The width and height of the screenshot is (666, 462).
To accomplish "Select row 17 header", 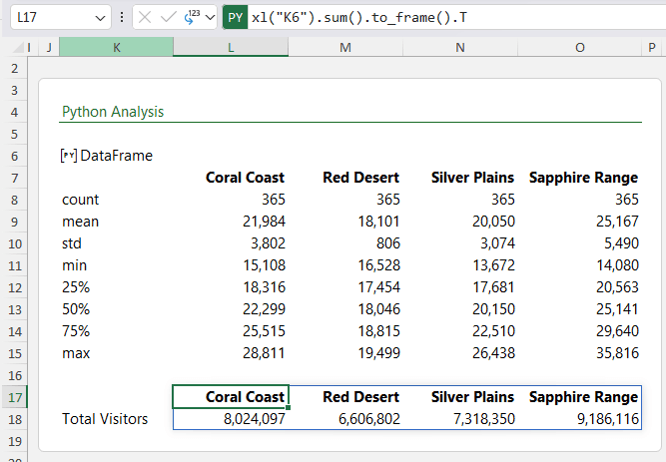I will (14, 397).
